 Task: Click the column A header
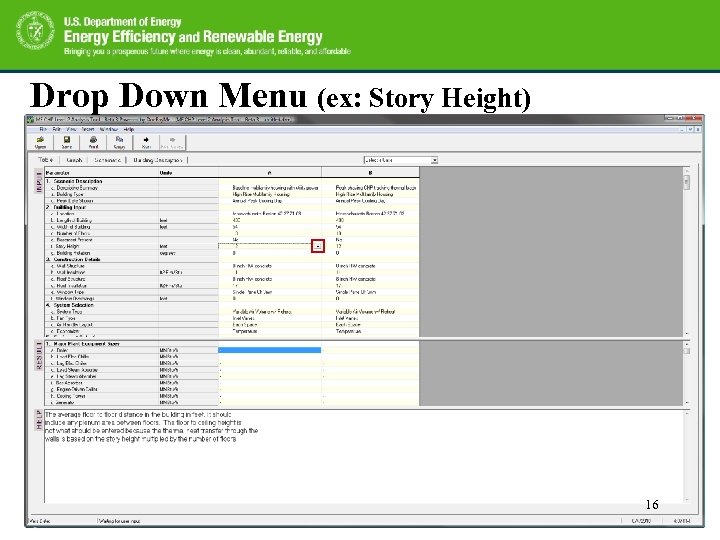coord(270,173)
